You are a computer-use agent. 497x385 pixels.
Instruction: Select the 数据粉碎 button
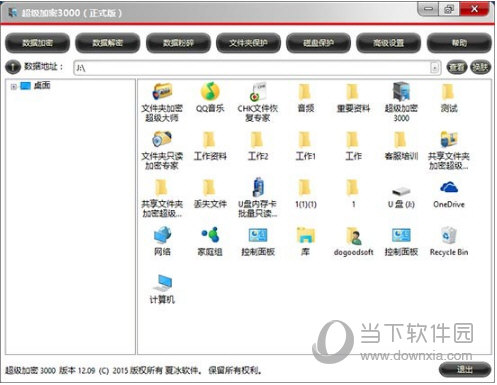coord(178,43)
